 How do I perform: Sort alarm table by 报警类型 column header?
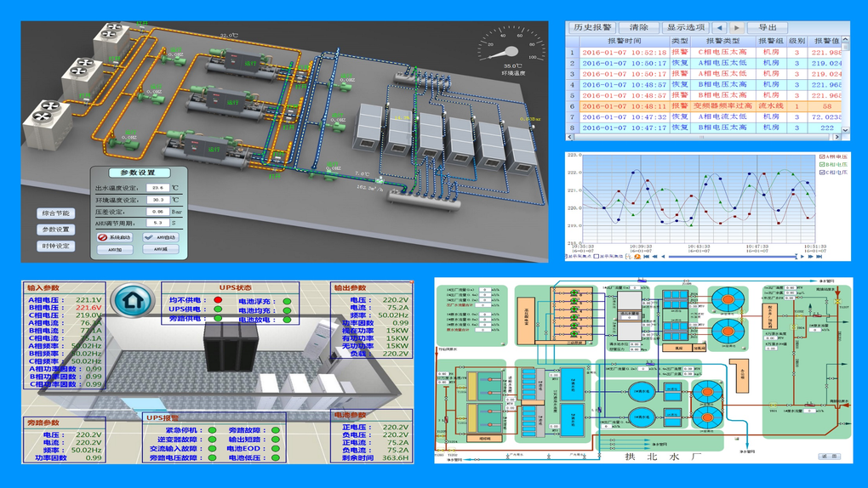pyautogui.click(x=722, y=41)
